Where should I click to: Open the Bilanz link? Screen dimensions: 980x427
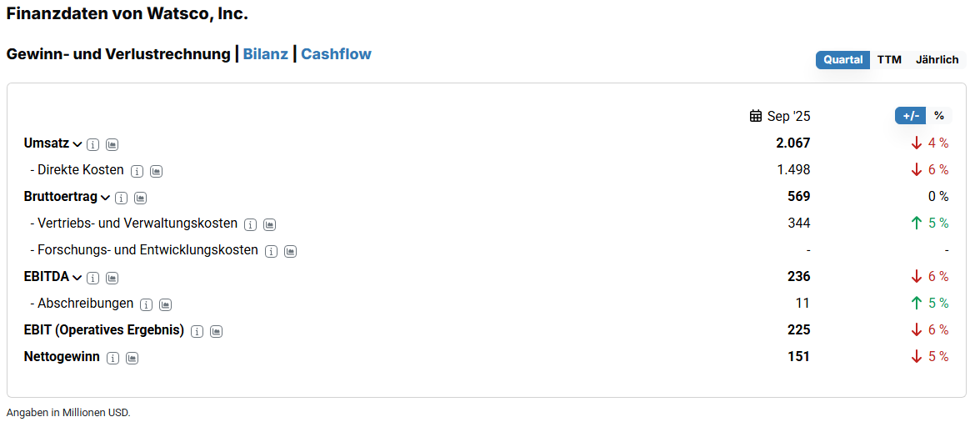pyautogui.click(x=266, y=54)
